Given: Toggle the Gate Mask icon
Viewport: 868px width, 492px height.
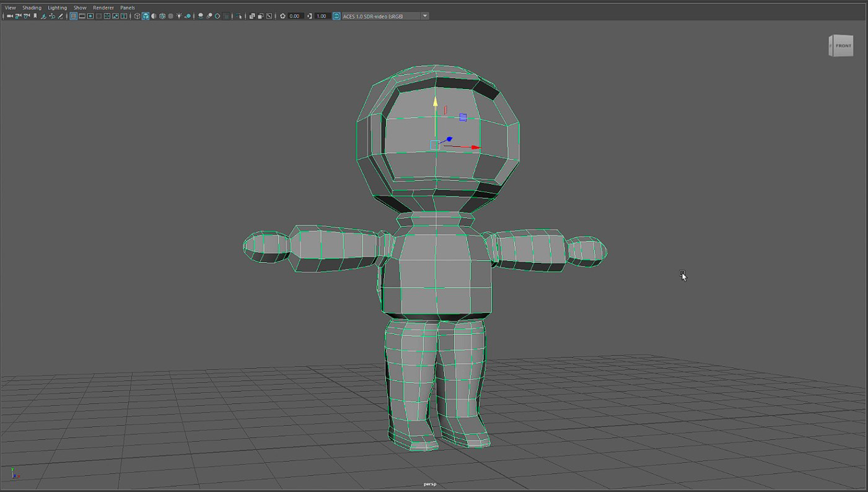Looking at the screenshot, I should tap(99, 16).
